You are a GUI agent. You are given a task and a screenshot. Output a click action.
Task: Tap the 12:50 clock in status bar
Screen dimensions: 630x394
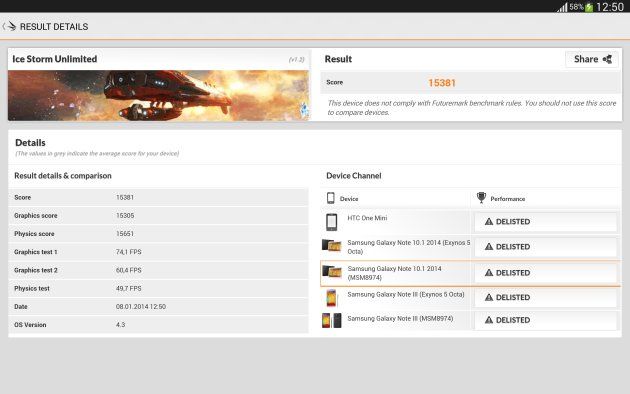click(610, 7)
